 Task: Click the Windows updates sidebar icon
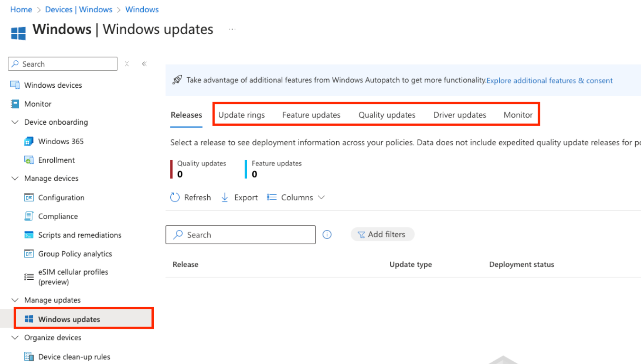coord(29,319)
